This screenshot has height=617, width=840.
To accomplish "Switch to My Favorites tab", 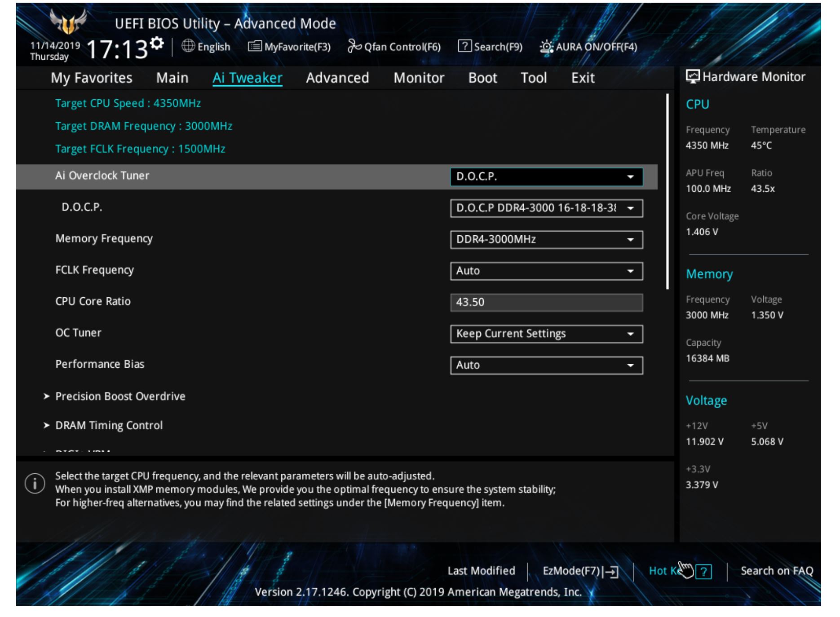I will (92, 78).
